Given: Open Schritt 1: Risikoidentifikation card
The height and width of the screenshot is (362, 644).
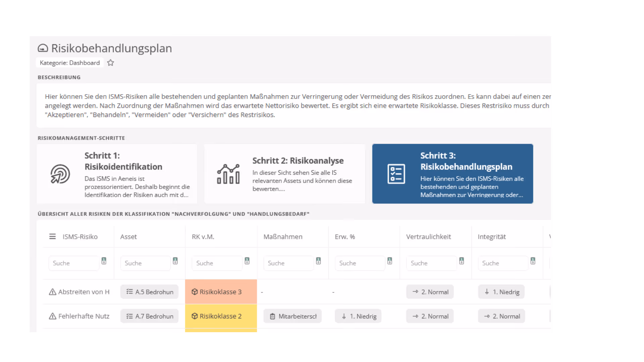Looking at the screenshot, I should pos(117,174).
